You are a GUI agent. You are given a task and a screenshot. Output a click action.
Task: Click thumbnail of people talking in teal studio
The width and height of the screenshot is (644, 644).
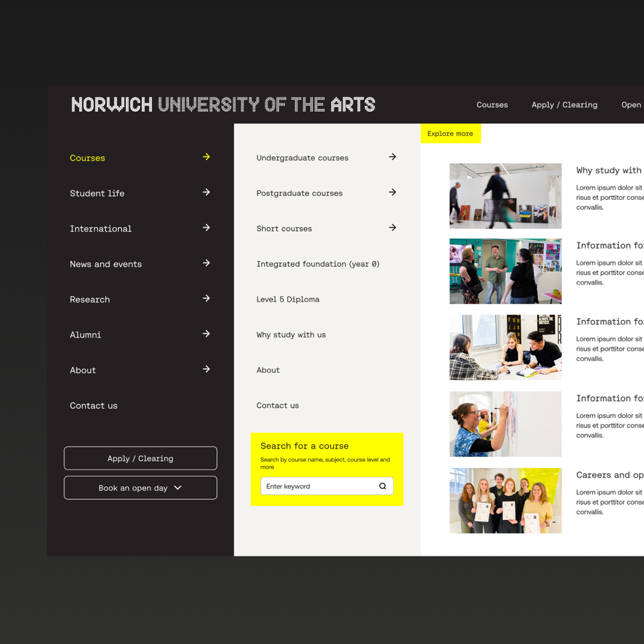coord(505,271)
